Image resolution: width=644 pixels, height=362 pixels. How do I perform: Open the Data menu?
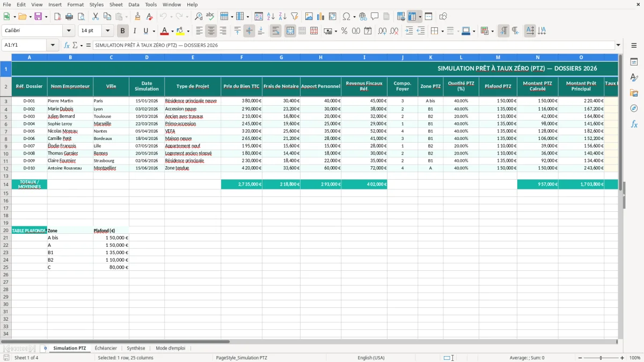tap(134, 4)
